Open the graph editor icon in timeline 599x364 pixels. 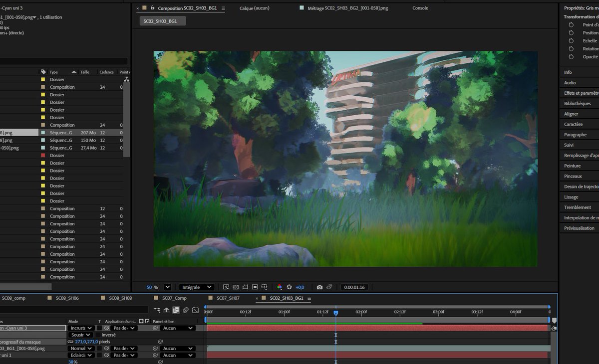click(x=195, y=310)
